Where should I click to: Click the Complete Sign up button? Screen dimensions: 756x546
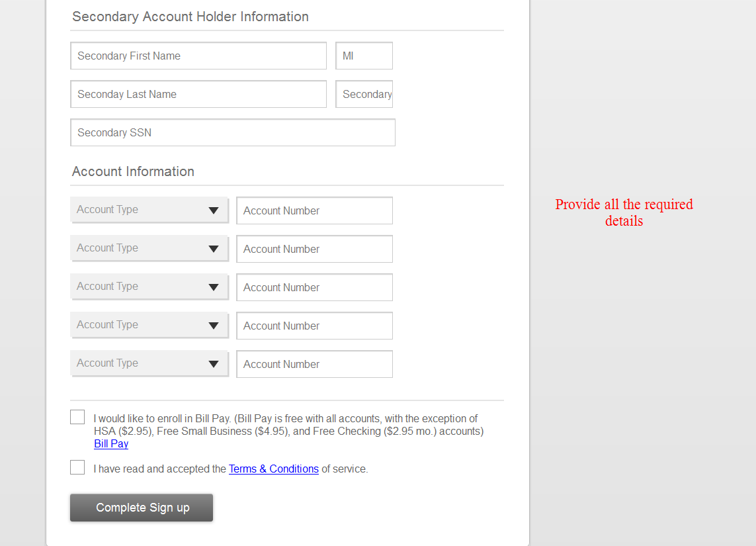coord(142,508)
